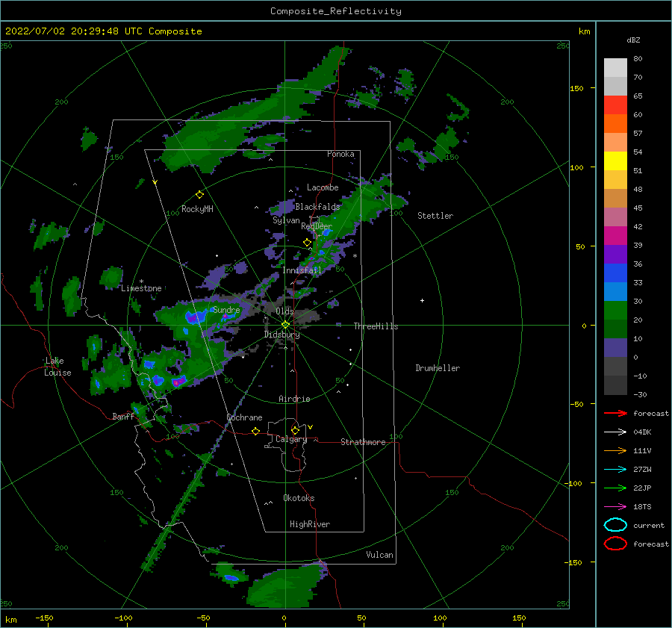Click the ThreeHills label

376,326
